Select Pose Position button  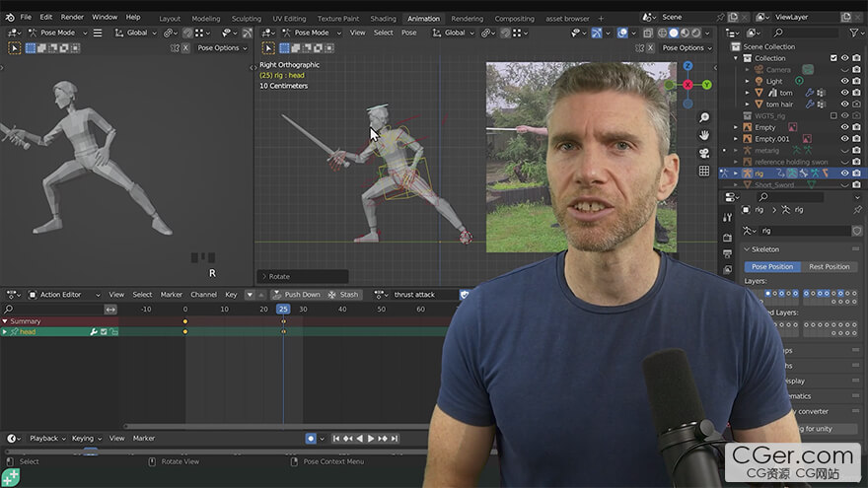coord(772,267)
